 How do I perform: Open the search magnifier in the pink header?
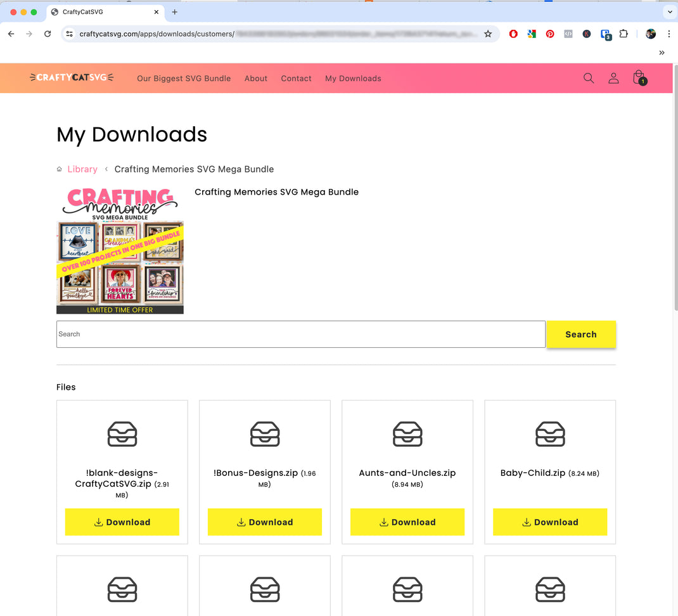click(588, 78)
